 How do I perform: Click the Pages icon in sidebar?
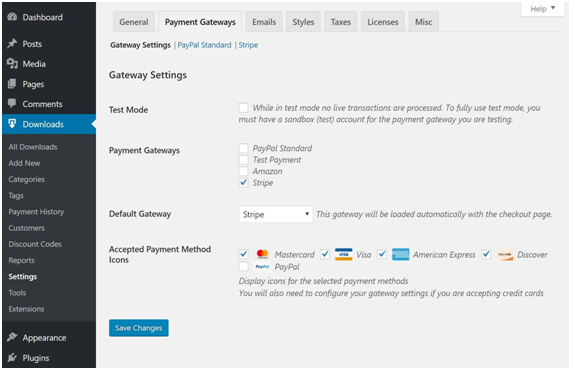12,84
